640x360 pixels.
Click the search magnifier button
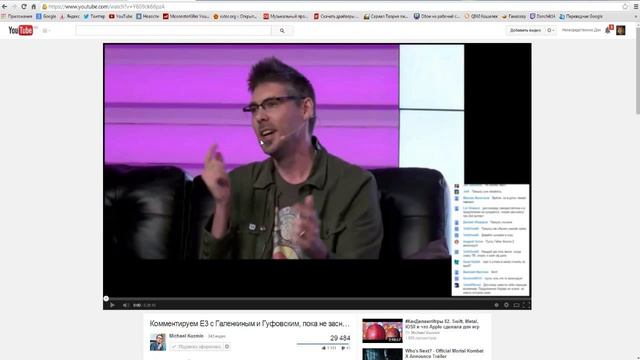click(x=282, y=31)
